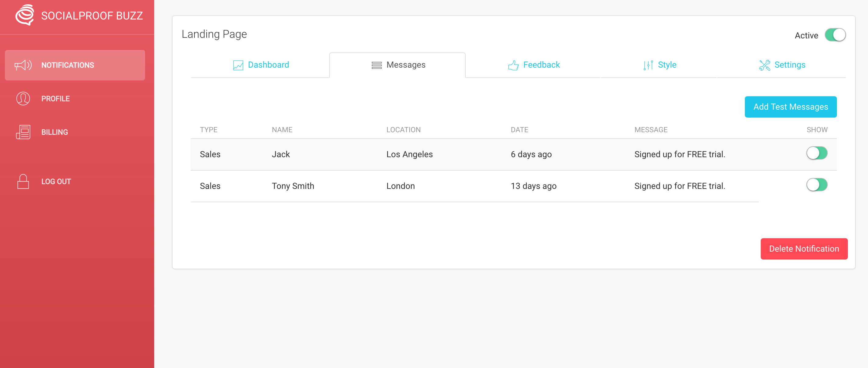
Task: Click the Profile user icon
Action: point(23,99)
